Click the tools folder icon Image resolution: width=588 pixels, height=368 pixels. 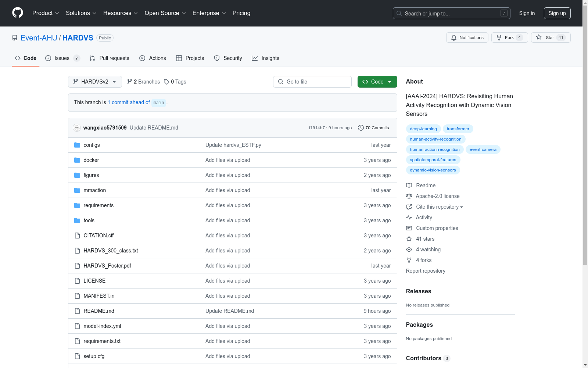tap(77, 220)
